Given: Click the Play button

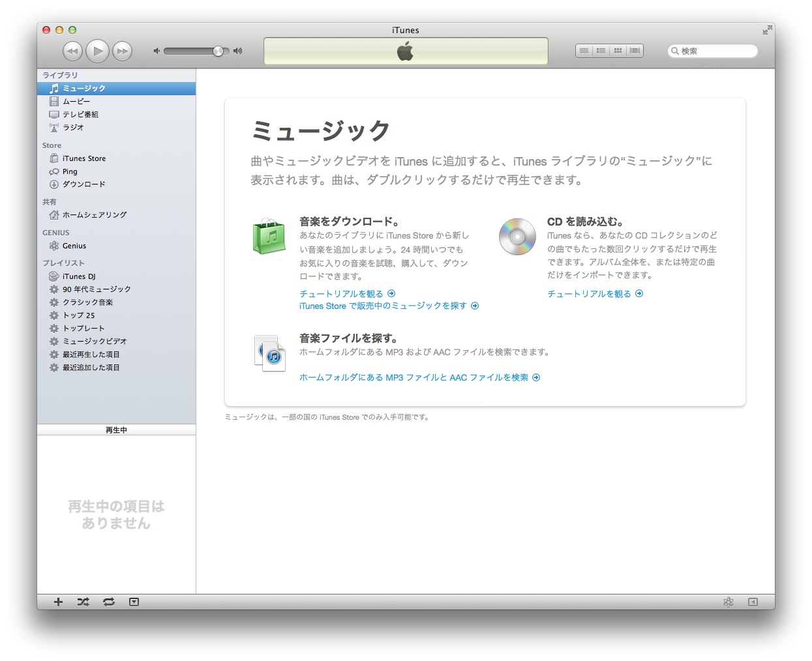Looking at the screenshot, I should click(x=98, y=51).
